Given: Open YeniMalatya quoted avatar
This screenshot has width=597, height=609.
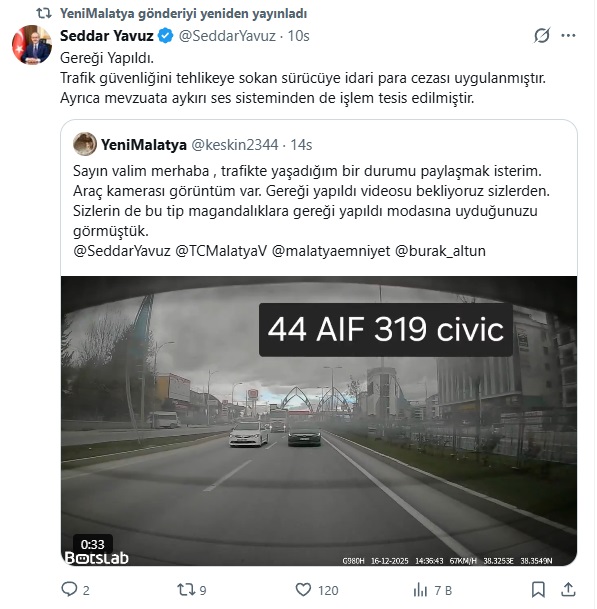Looking at the screenshot, I should (x=85, y=144).
